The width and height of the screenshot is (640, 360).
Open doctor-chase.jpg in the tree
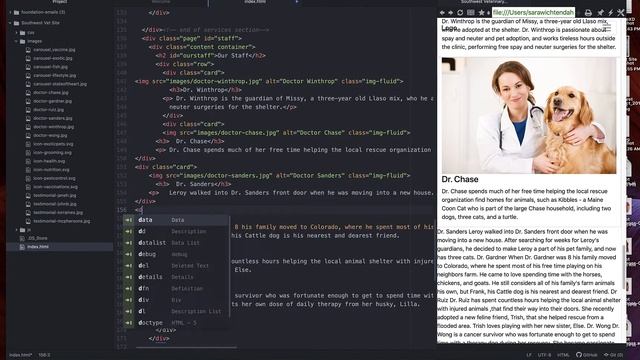click(x=51, y=93)
